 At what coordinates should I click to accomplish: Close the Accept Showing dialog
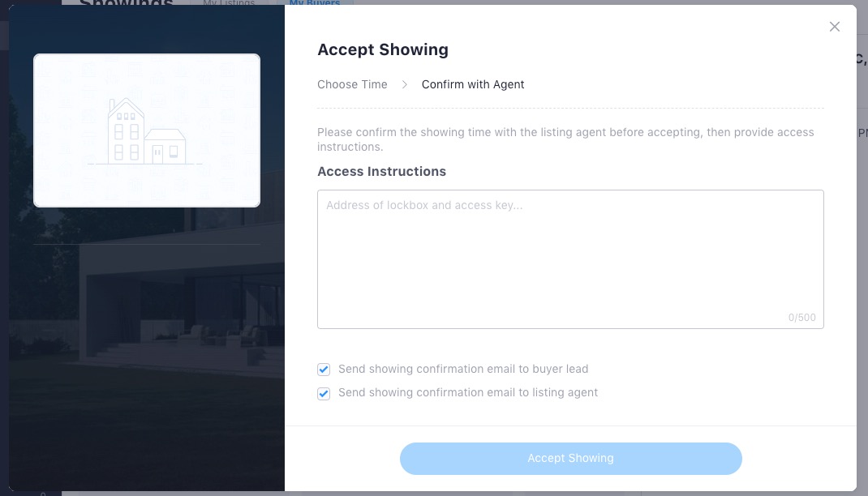tap(834, 27)
